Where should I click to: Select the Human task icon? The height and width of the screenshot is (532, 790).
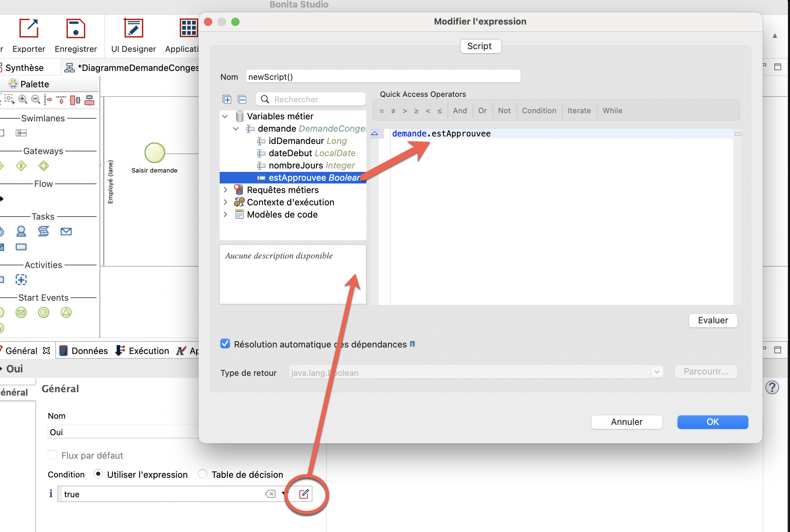click(x=21, y=231)
